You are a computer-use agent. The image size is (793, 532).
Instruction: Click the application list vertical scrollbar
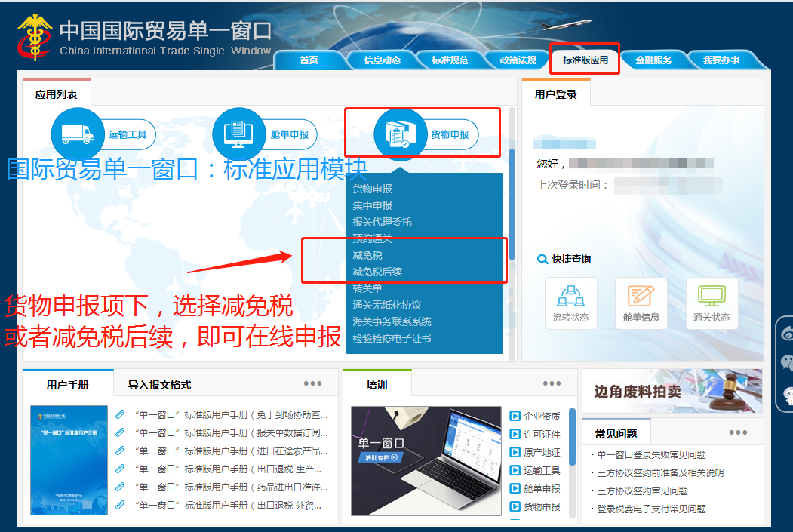[x=512, y=204]
